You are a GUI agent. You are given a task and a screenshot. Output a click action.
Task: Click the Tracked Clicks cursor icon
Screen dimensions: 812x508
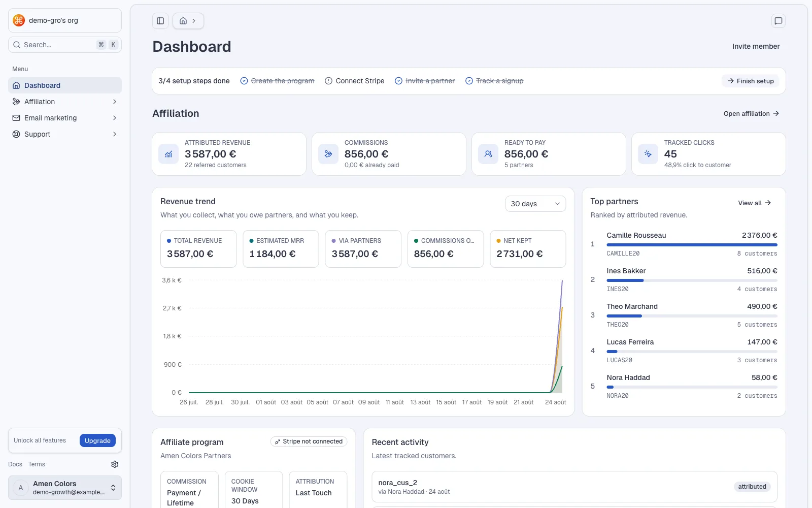648,154
